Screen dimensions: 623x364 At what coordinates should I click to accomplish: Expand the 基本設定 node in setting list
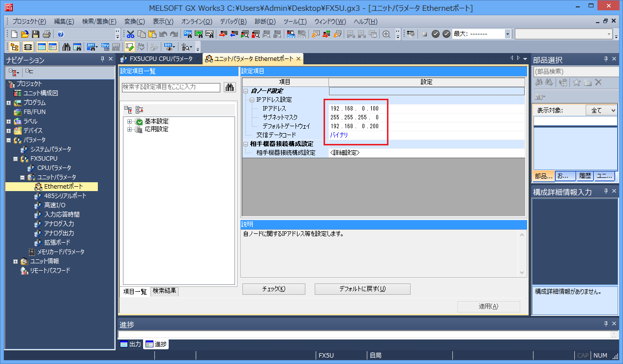130,121
